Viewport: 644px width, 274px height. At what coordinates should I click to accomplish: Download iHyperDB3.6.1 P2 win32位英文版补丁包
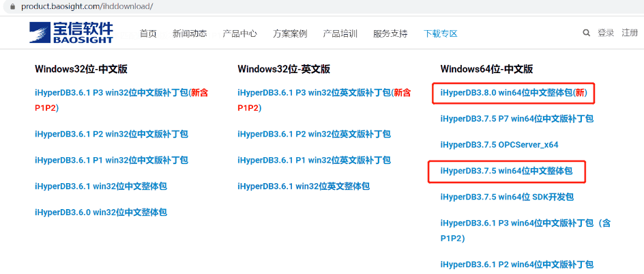[314, 134]
